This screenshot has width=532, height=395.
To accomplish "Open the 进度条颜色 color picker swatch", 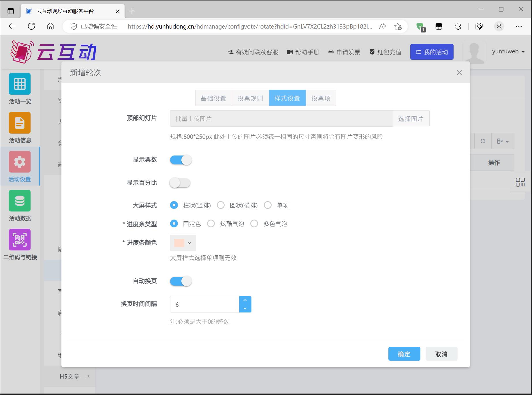I will [x=183, y=243].
